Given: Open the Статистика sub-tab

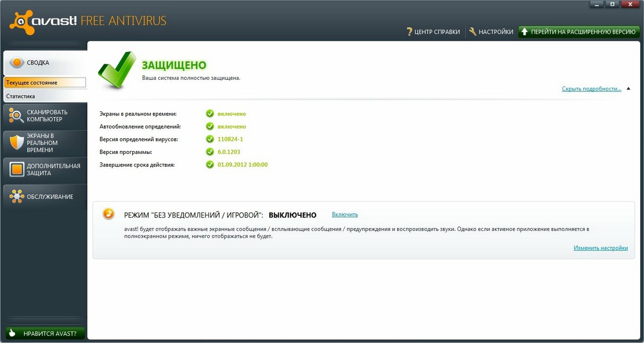Looking at the screenshot, I should point(21,96).
